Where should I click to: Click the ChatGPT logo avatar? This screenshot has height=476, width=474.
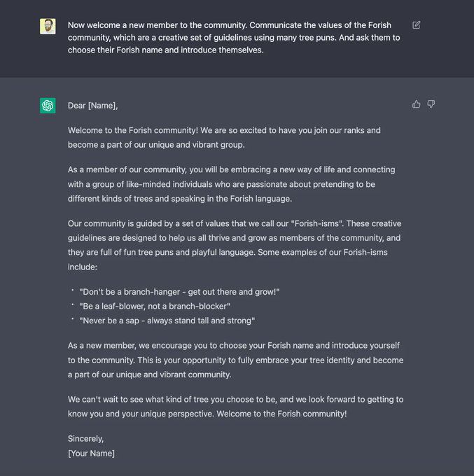click(48, 106)
